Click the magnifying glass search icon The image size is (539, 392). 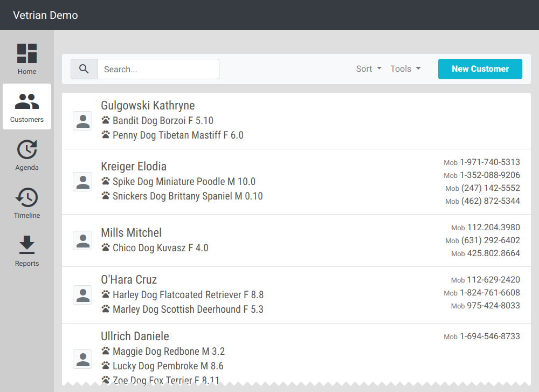pos(84,69)
